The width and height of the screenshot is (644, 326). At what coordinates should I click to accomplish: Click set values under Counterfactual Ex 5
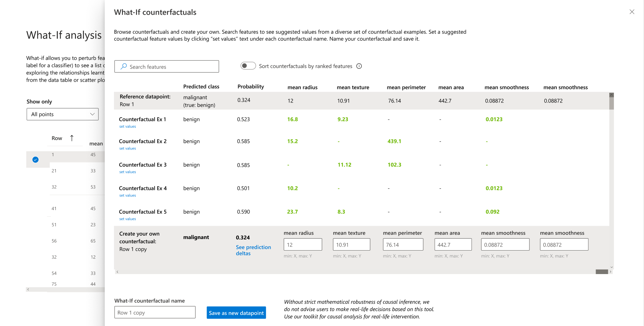point(128,219)
